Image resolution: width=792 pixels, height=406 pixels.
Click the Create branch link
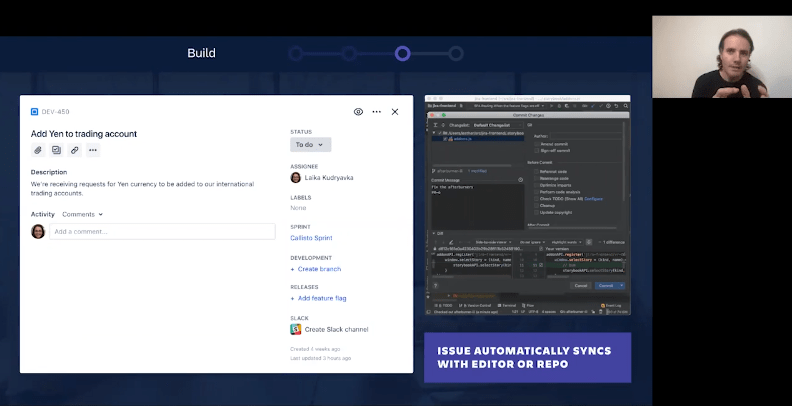pyautogui.click(x=316, y=269)
